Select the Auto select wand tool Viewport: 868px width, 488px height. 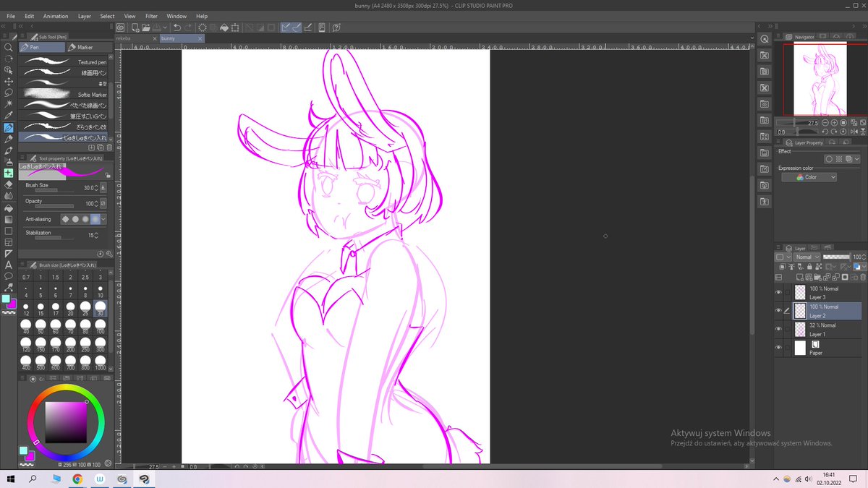tap(9, 104)
